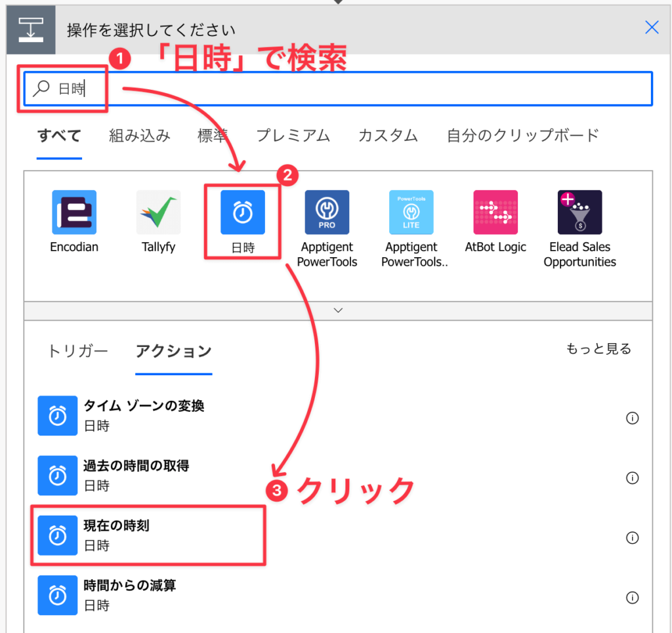Expand the connector list chevron
The width and height of the screenshot is (672, 633).
(338, 310)
